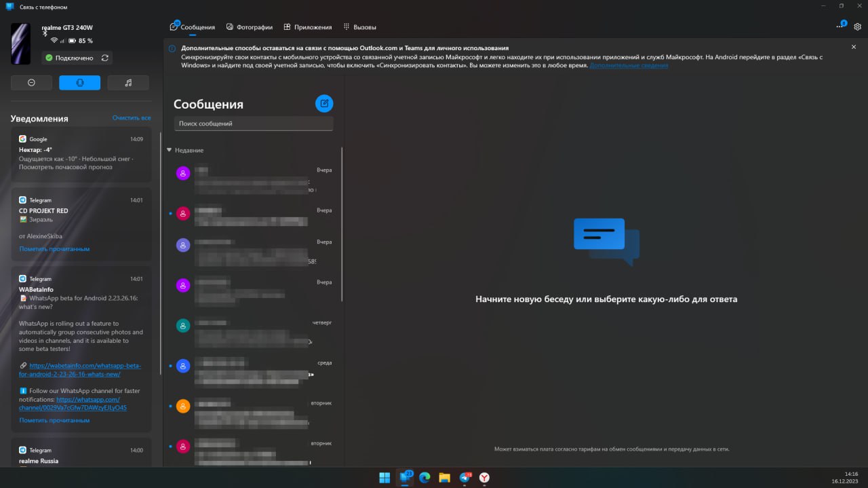The height and width of the screenshot is (488, 868).
Task: Open Yandex Browser from the taskbar
Action: (484, 477)
